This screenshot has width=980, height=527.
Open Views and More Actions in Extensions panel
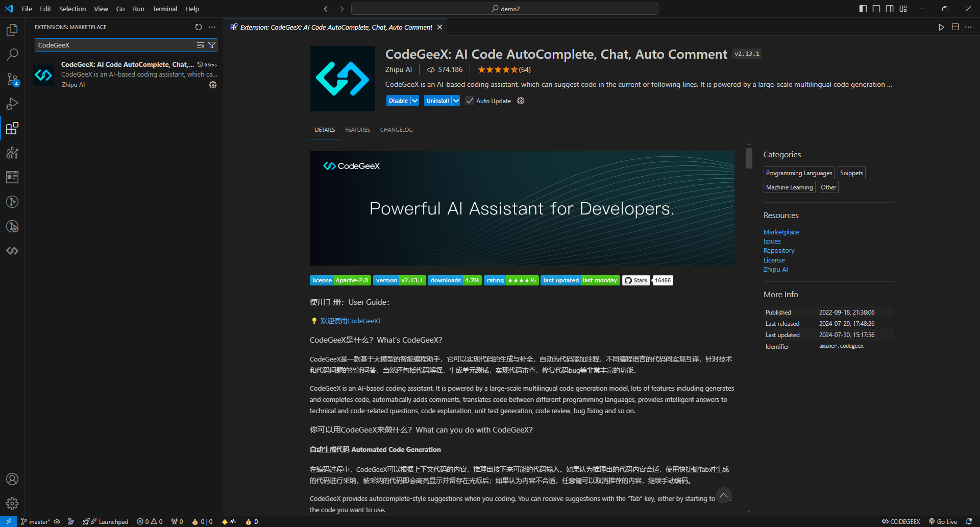pos(212,27)
